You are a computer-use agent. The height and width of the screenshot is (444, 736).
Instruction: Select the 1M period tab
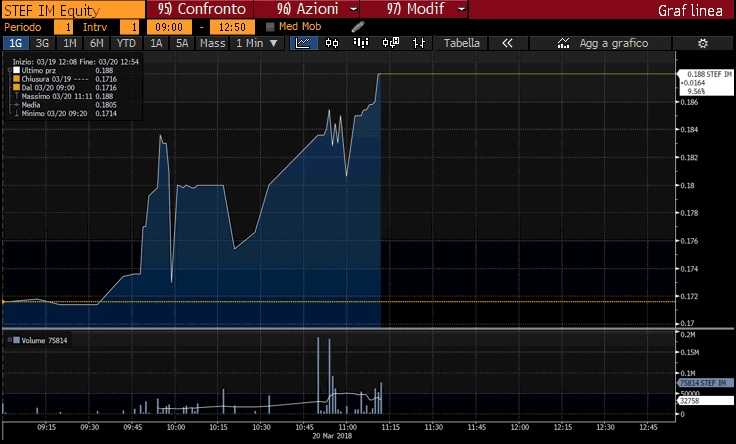click(69, 43)
